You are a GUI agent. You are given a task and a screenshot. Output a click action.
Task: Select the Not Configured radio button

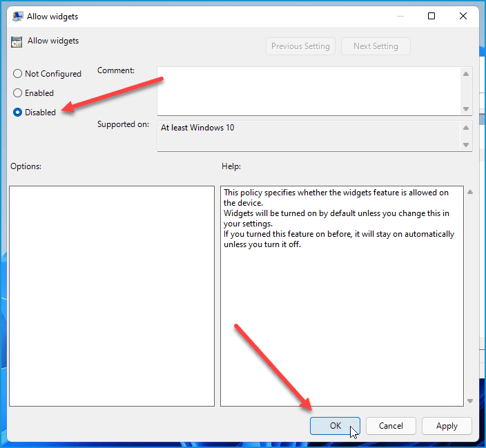(18, 74)
